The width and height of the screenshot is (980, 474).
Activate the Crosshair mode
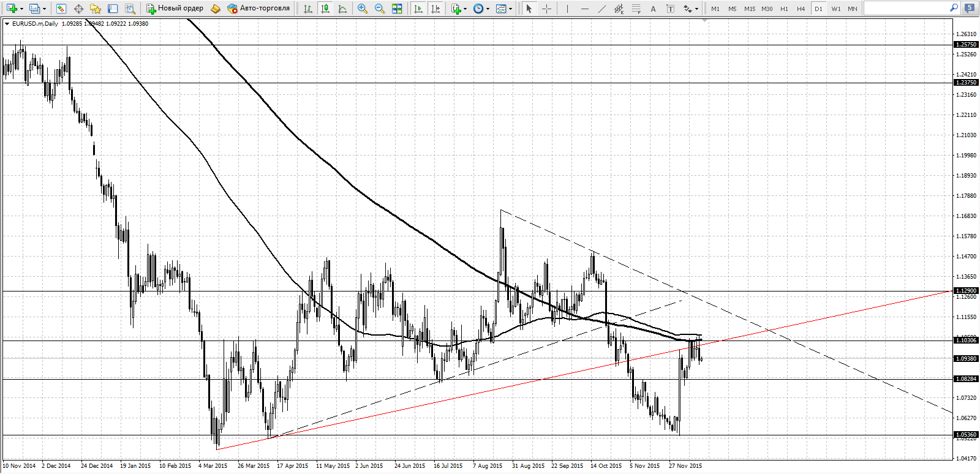click(x=546, y=9)
